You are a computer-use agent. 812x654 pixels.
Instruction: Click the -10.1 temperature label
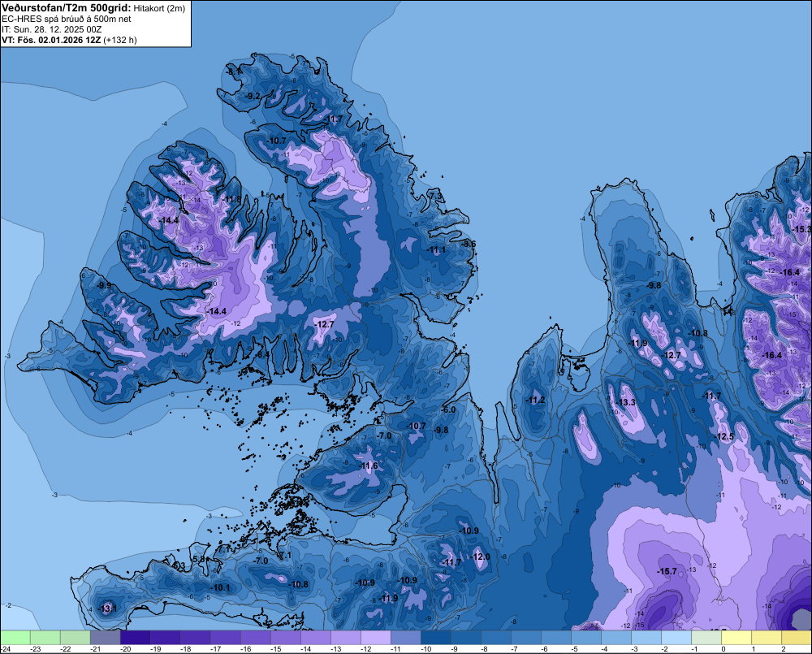tap(221, 587)
